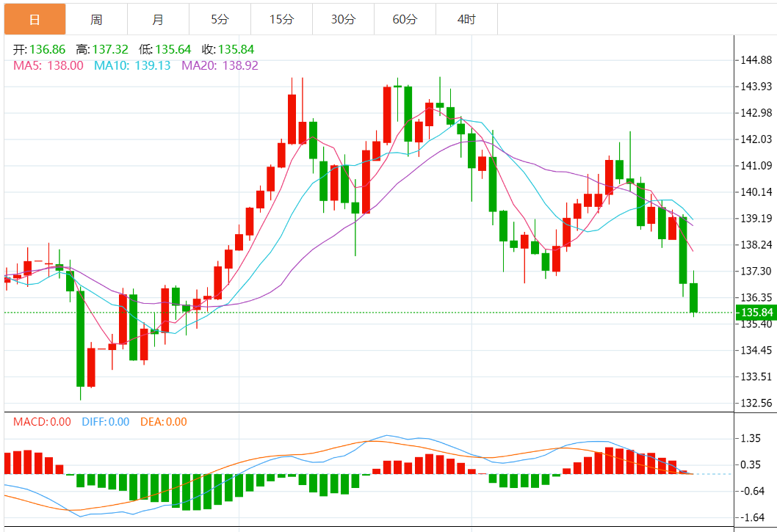Click the 134.45 price axis label

coord(756,351)
